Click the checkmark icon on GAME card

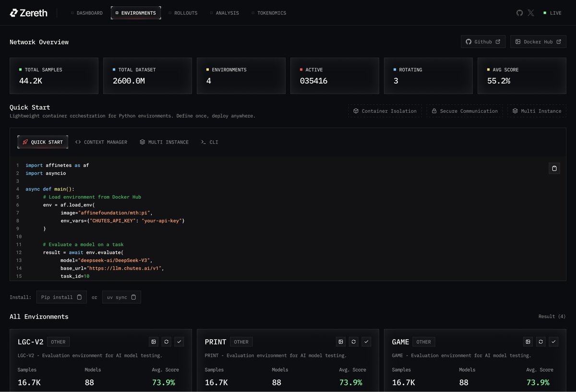tap(553, 342)
